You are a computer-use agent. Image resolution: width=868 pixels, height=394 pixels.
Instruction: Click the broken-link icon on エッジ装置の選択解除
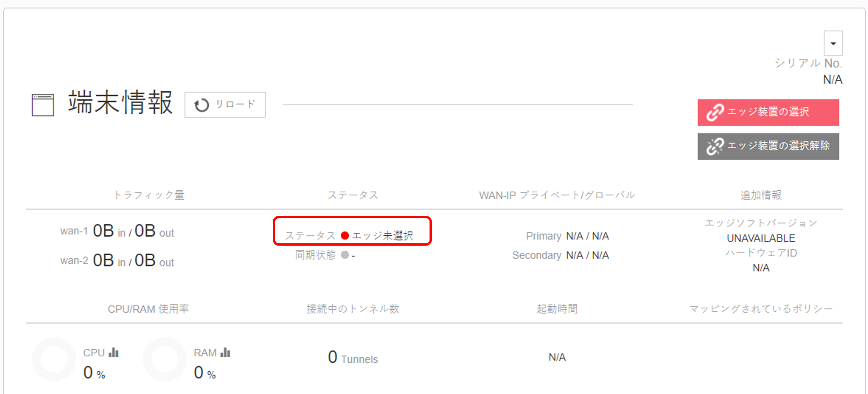[x=715, y=146]
